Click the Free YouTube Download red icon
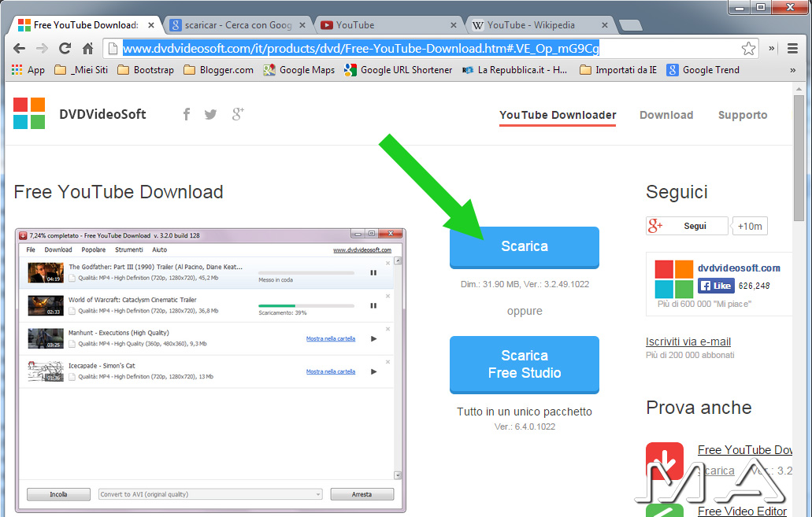 coord(665,460)
